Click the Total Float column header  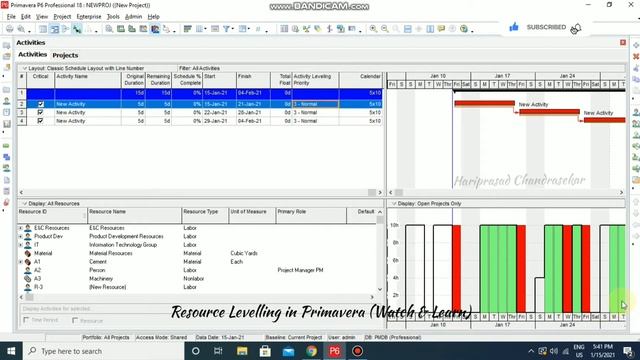tap(281, 80)
